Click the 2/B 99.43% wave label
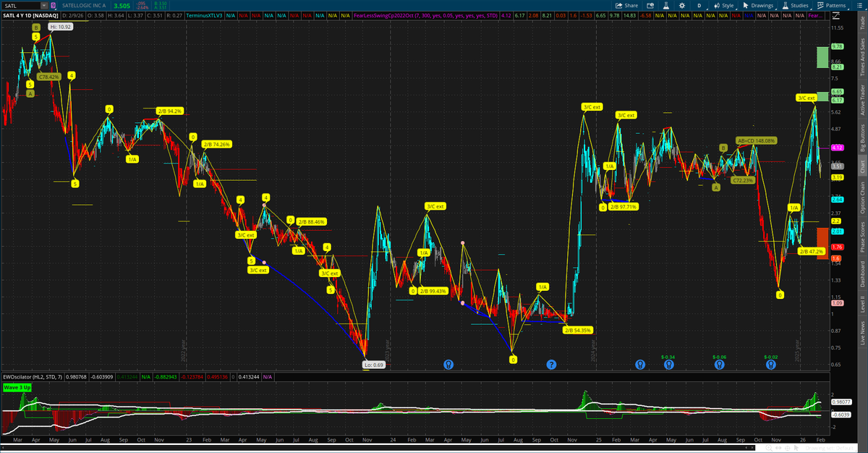Screen dimensions: 868x453 tap(434, 290)
